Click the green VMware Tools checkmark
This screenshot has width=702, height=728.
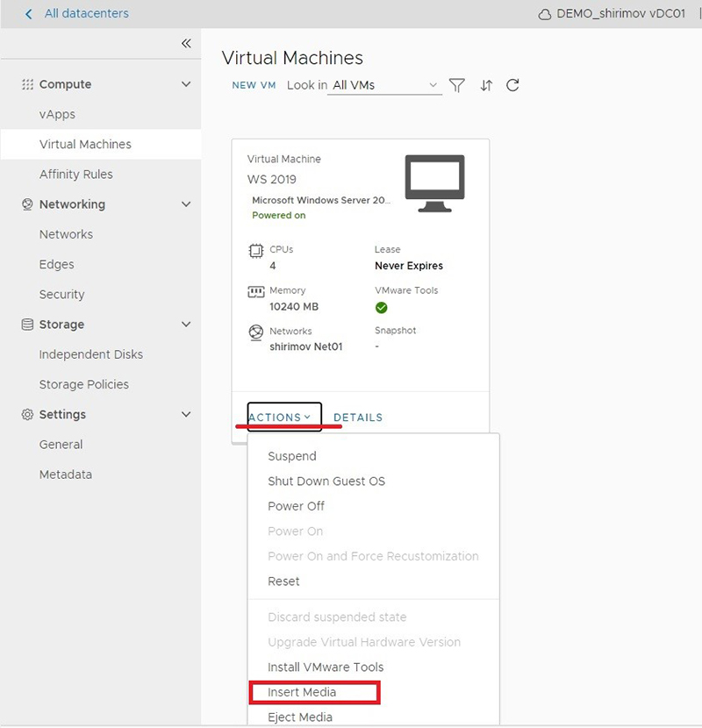(x=382, y=308)
